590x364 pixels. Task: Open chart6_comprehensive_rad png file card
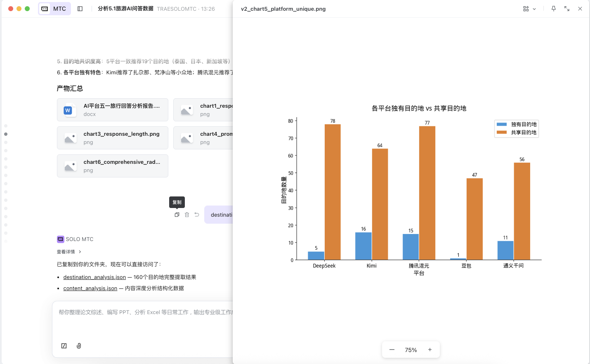113,166
